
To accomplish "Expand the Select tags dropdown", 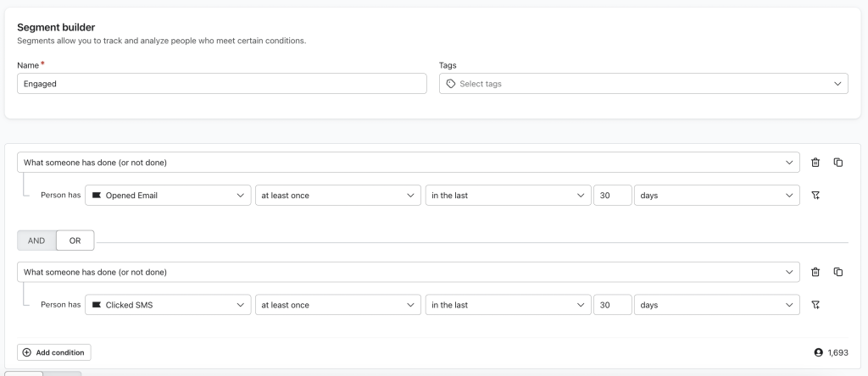I will (643, 84).
